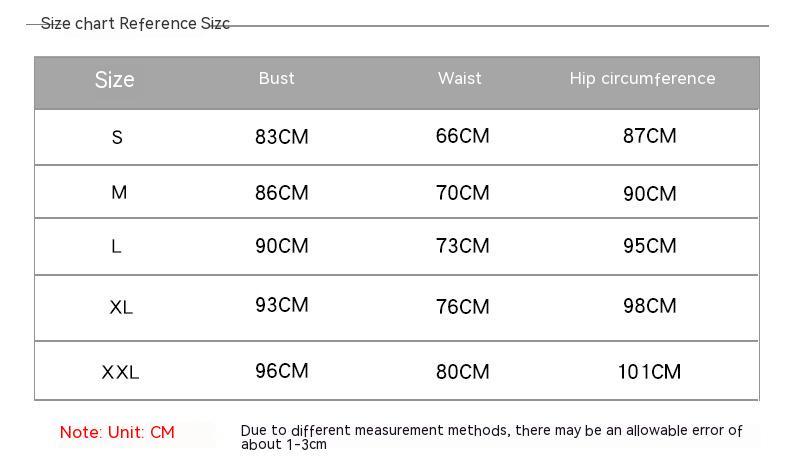Click the 95CM hip cell
790x463 pixels.
pyautogui.click(x=649, y=246)
